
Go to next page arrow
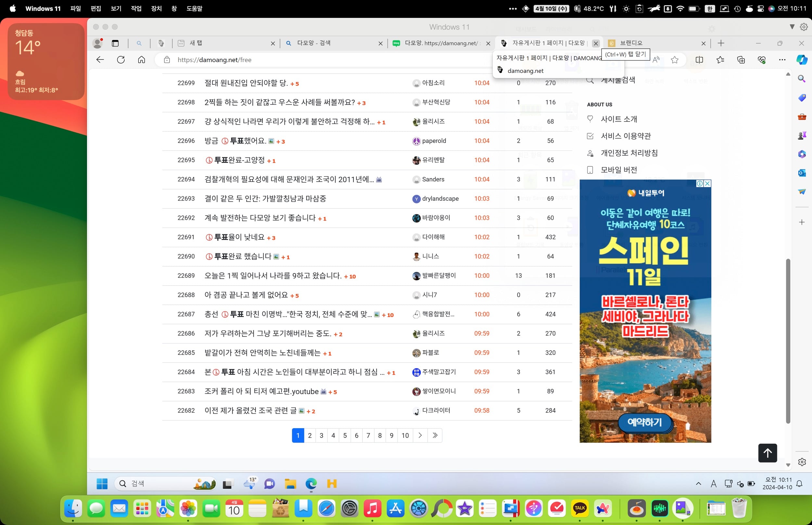[x=420, y=435]
